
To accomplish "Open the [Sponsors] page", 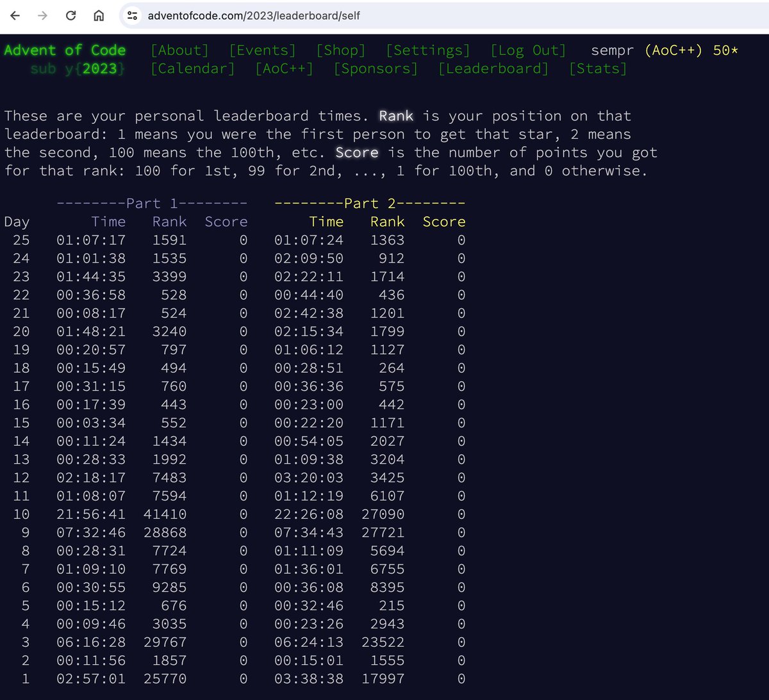I will 376,69.
